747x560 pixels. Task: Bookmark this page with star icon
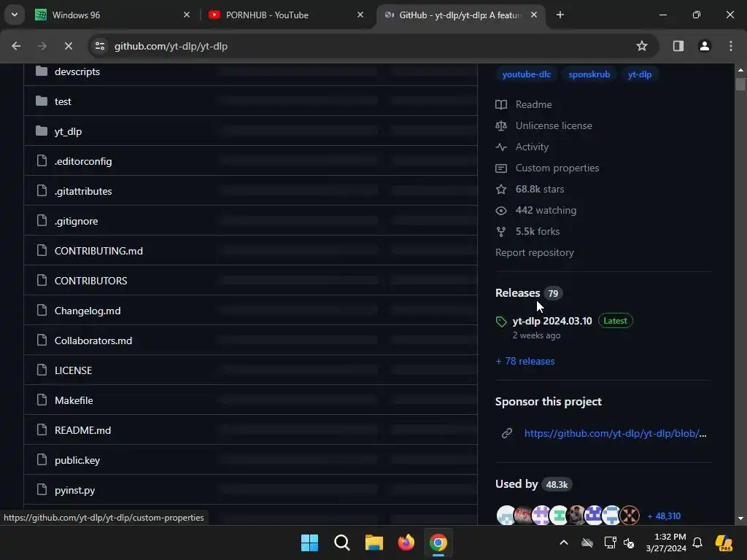coord(642,46)
